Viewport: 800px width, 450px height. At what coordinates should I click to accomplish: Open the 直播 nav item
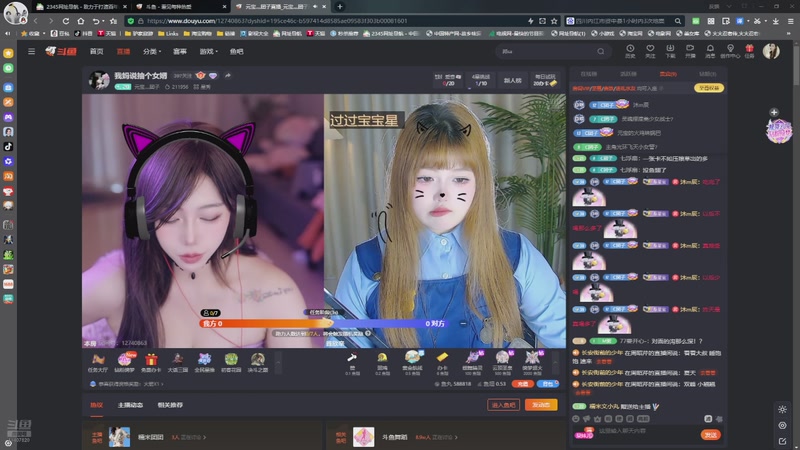(x=123, y=52)
